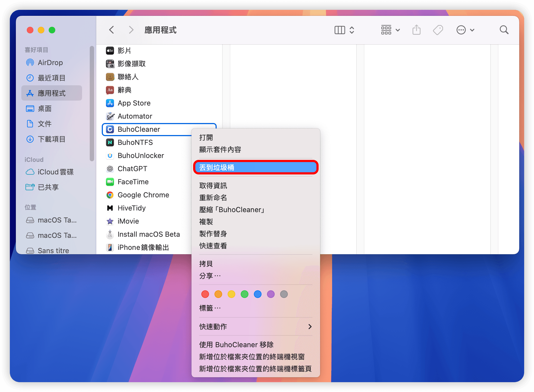Select the iMovie app icon

pyautogui.click(x=110, y=221)
